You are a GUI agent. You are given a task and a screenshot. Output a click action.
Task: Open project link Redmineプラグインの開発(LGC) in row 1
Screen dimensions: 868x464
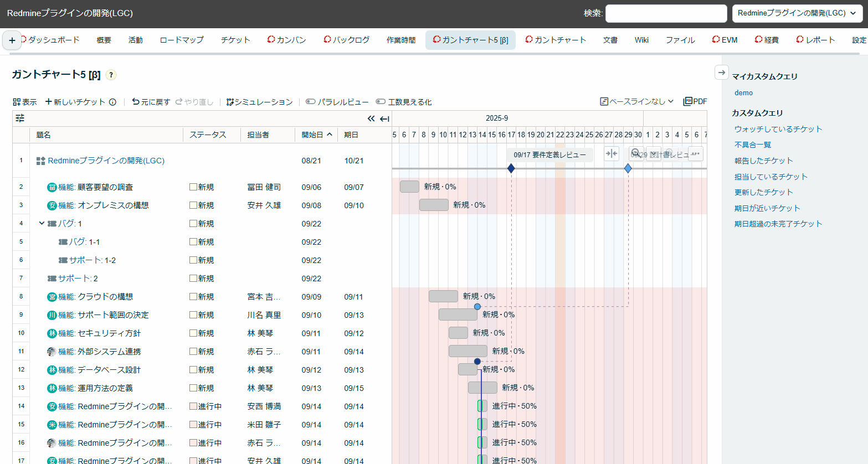click(106, 161)
